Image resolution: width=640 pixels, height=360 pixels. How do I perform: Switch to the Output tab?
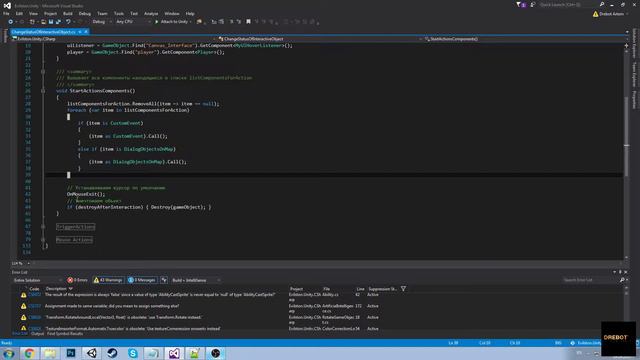(37, 334)
